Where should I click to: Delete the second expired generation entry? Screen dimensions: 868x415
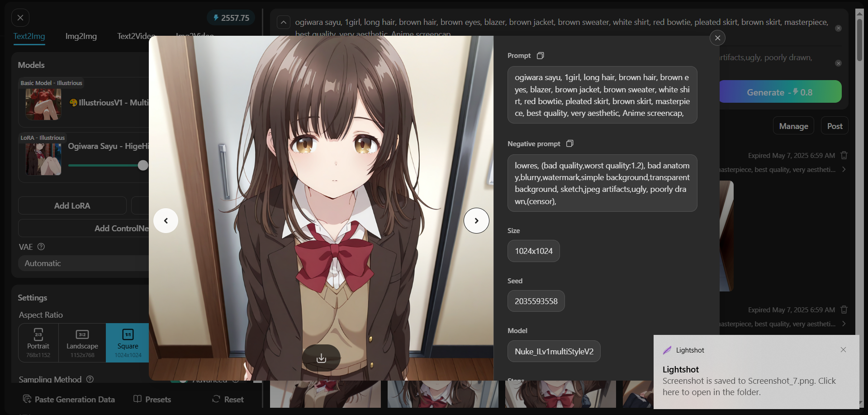844,310
